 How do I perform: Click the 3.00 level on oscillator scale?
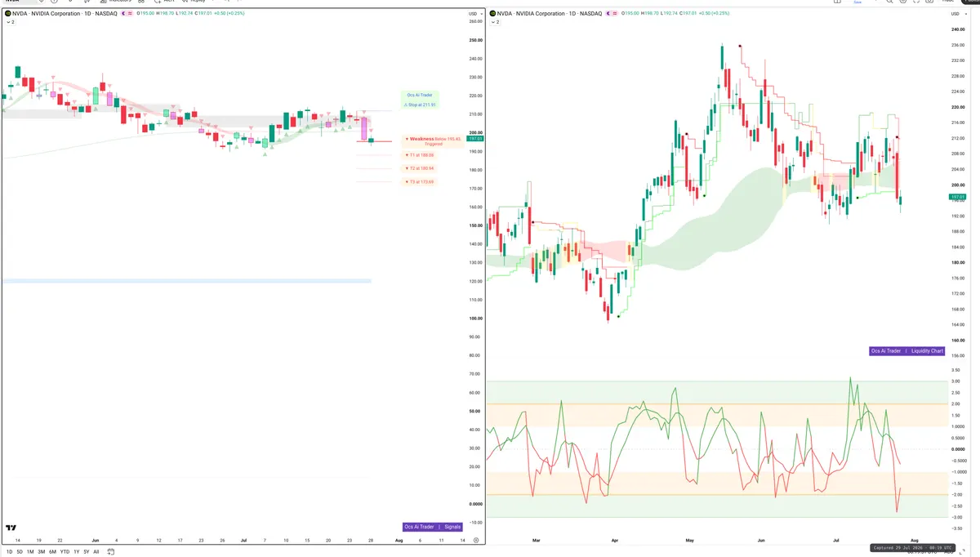(955, 381)
